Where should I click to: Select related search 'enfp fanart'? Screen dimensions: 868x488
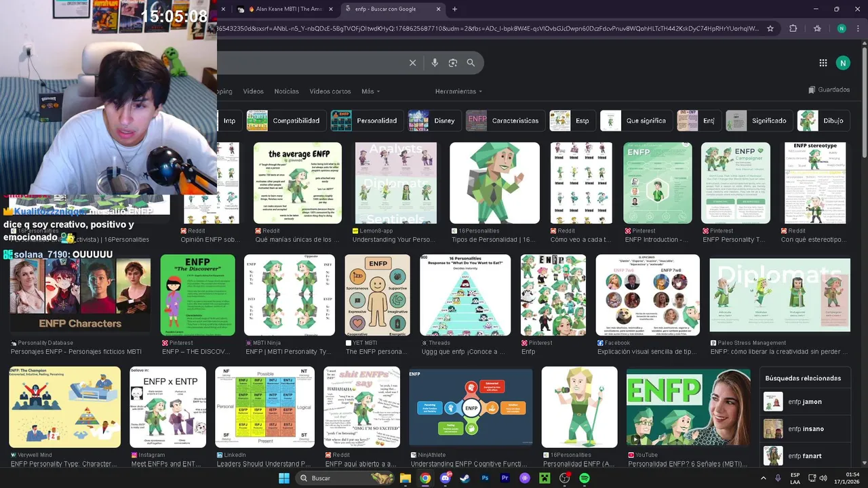click(805, 455)
